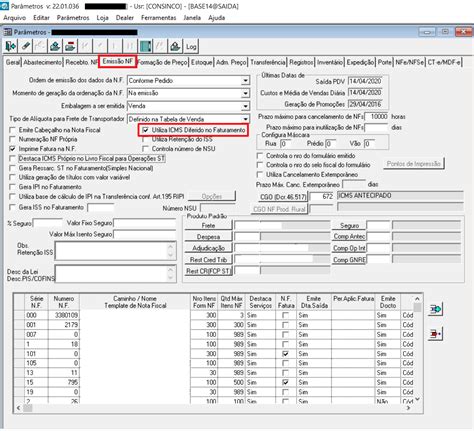The image size is (474, 431).
Task: Click the Rest CR(FCP ST) button
Action: [208, 271]
